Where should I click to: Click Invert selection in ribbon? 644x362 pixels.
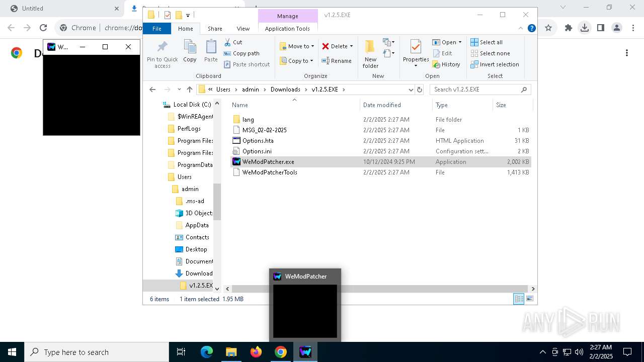click(495, 64)
